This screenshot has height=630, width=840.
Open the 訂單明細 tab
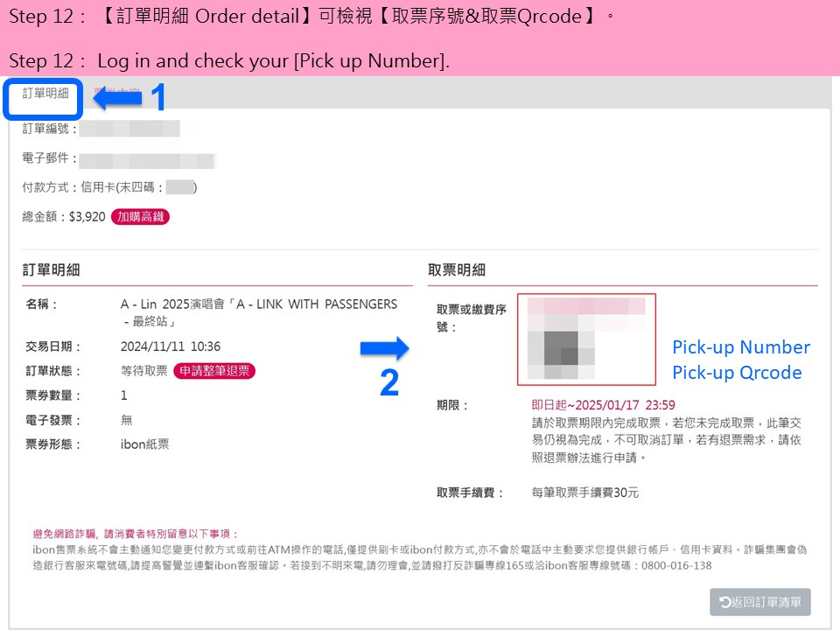pos(45,94)
